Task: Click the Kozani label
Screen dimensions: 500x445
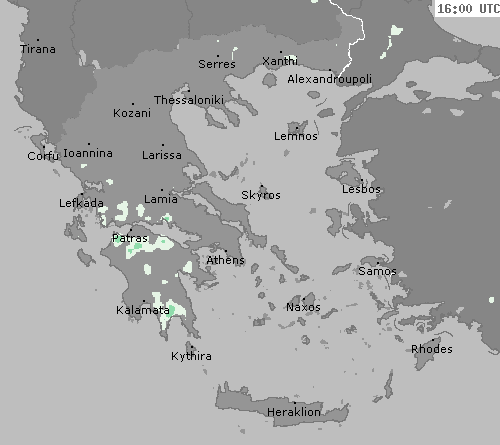Action: coord(132,113)
